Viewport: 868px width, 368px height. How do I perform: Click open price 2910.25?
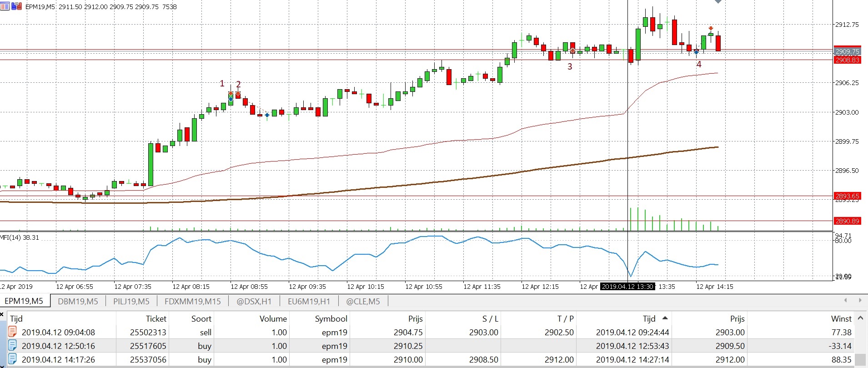(x=408, y=346)
